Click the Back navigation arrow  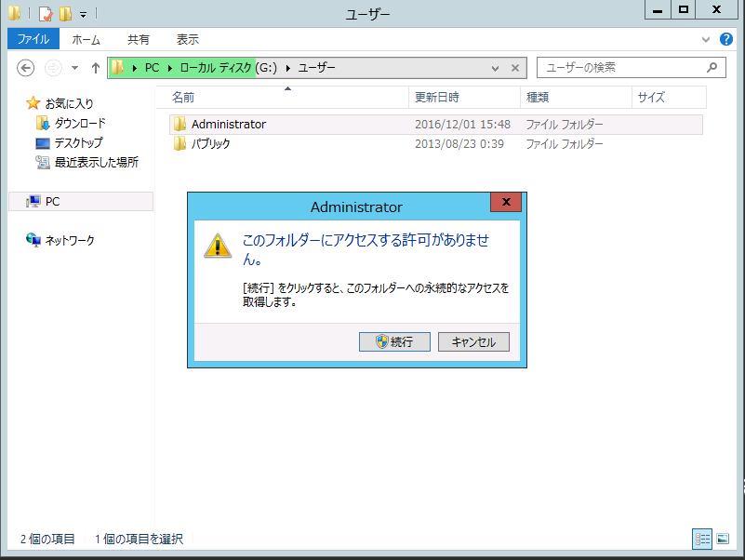pos(26,68)
